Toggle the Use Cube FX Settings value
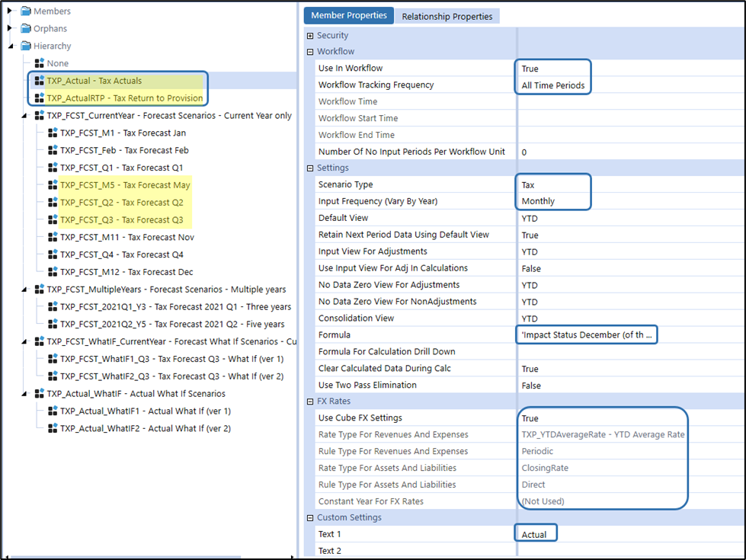The width and height of the screenshot is (746, 560). pyautogui.click(x=530, y=418)
